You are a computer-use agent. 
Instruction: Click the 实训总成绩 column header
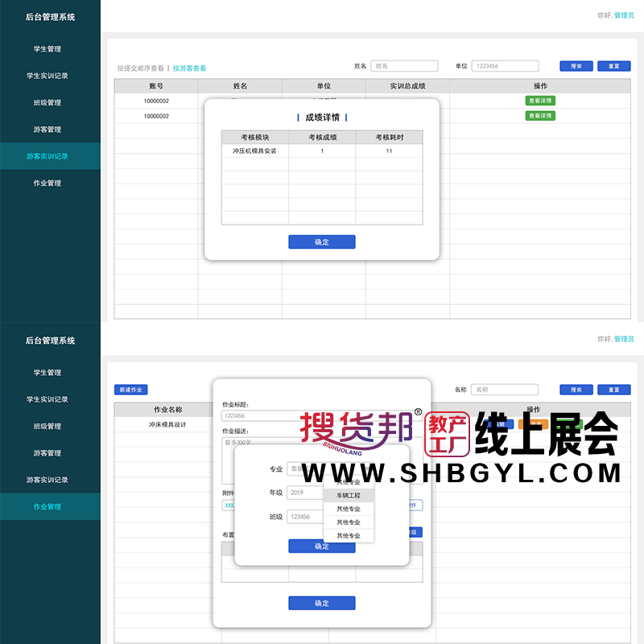pos(407,86)
